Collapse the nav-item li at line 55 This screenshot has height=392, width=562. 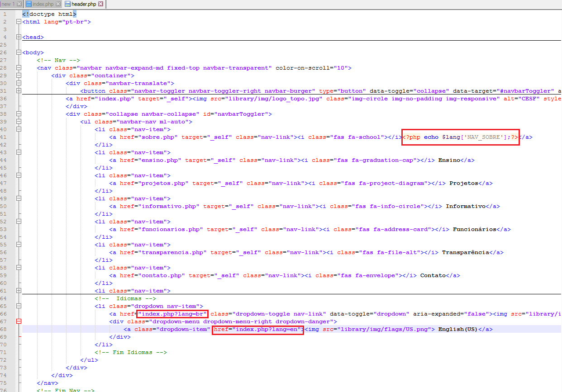tap(18, 245)
